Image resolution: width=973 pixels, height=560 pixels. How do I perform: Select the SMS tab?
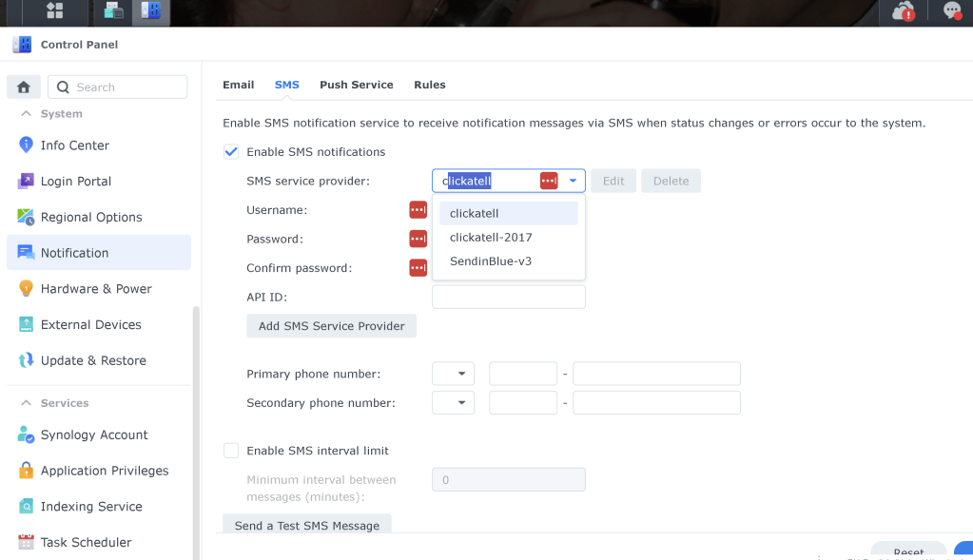pos(286,85)
